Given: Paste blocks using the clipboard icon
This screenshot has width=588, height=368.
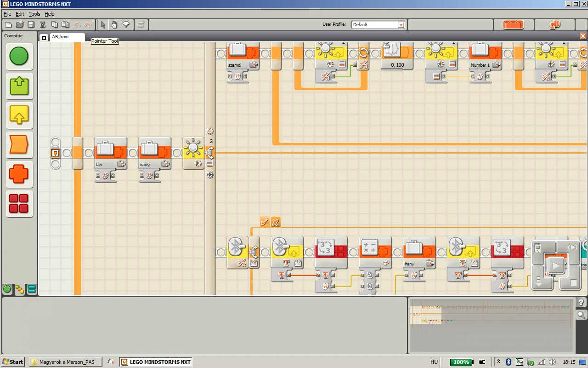Looking at the screenshot, I should 65,24.
